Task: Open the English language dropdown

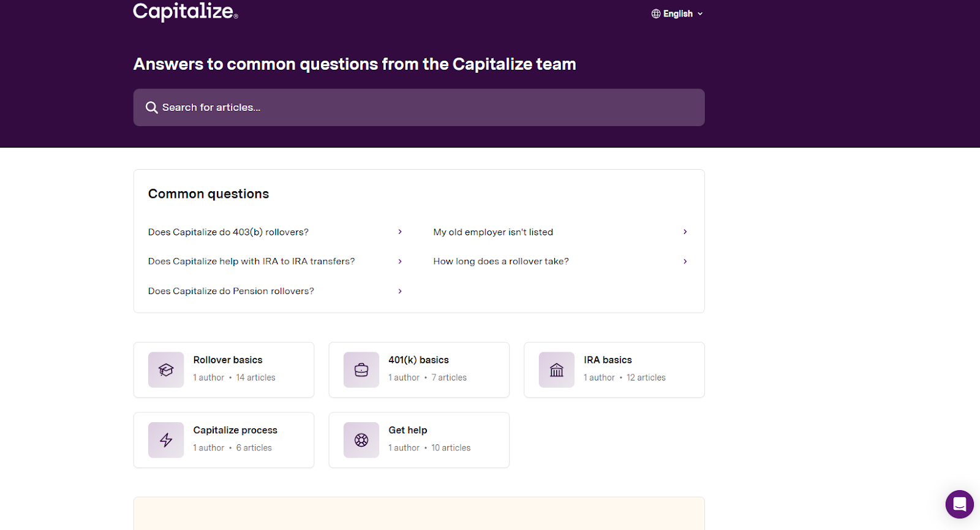Action: [x=677, y=13]
